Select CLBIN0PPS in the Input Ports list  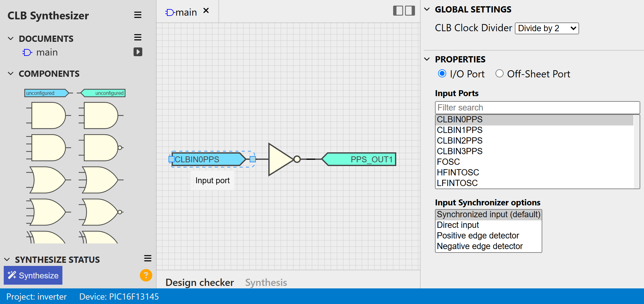coord(534,120)
